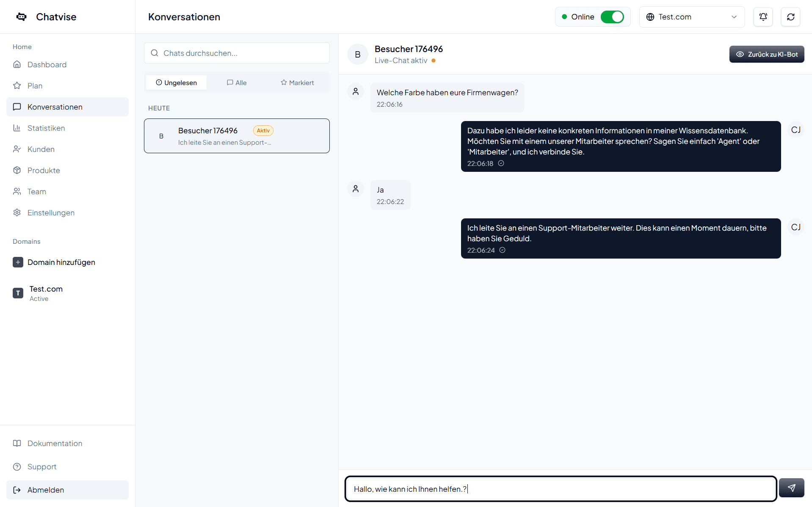Switch to the Alle tab
The height and width of the screenshot is (507, 812).
237,83
